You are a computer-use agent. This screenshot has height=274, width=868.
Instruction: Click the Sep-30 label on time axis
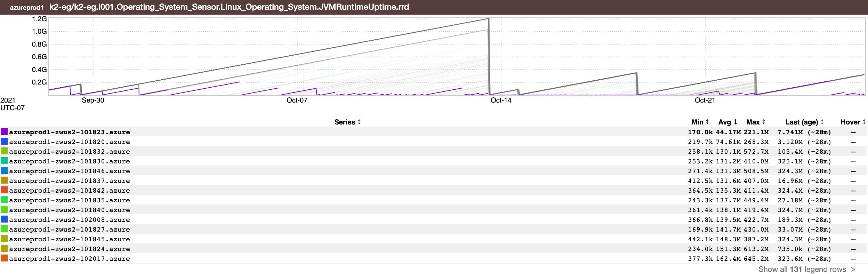93,100
